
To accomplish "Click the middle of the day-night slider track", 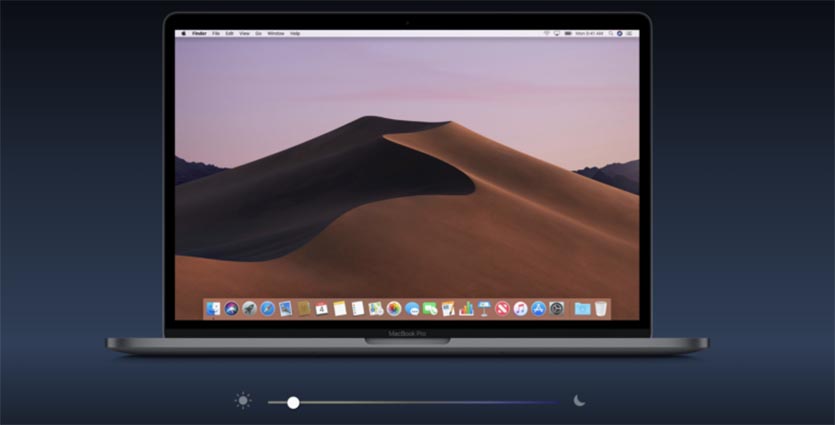I will 413,403.
